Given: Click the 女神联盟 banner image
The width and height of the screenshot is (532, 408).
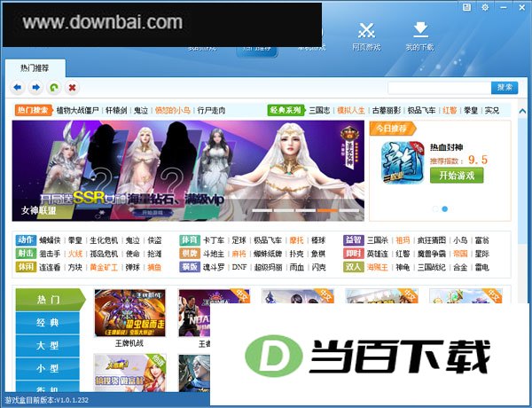Looking at the screenshot, I should [x=188, y=170].
